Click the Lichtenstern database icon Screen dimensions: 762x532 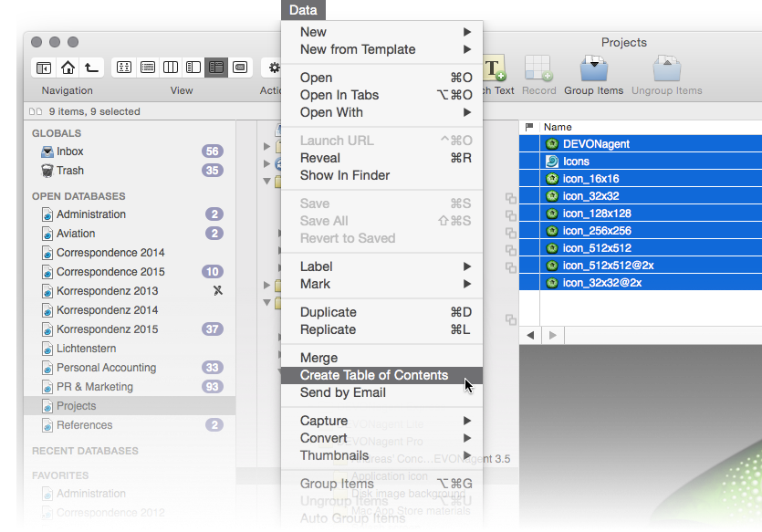coord(47,349)
